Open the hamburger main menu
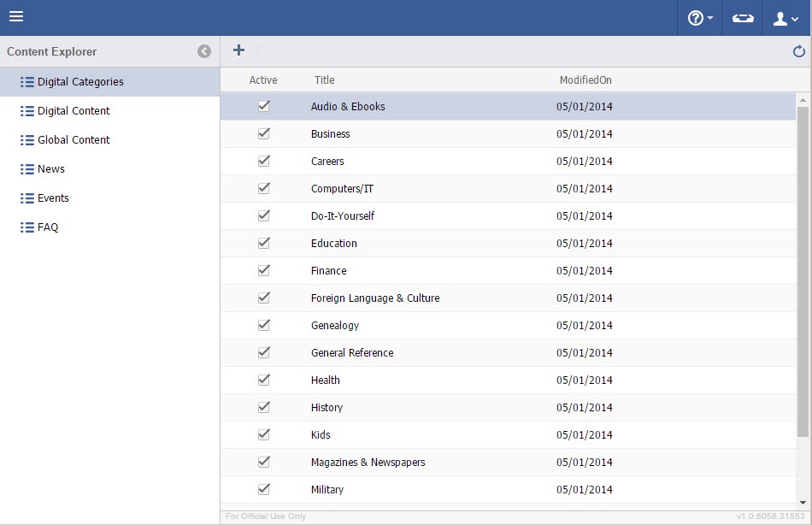Image resolution: width=812 pixels, height=525 pixels. point(16,17)
